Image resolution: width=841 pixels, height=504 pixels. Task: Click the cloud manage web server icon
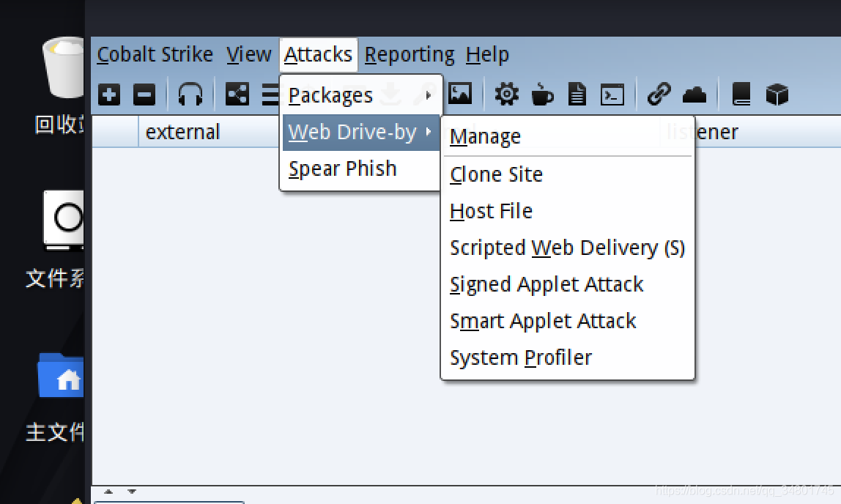click(694, 95)
